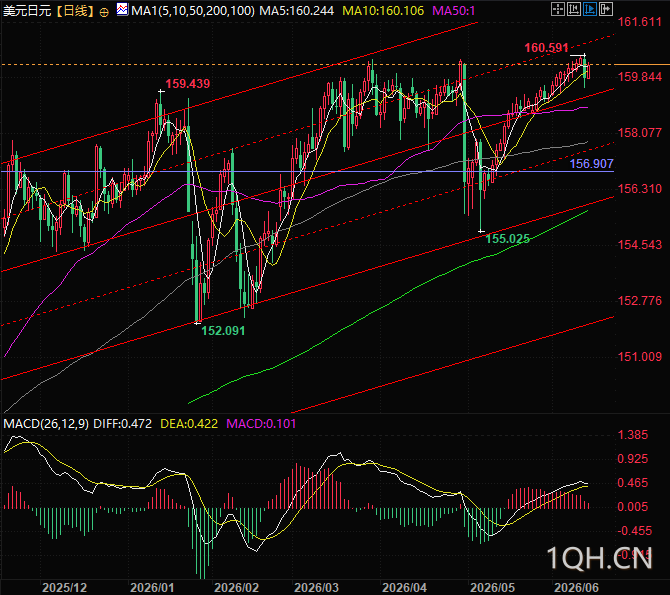670x595 pixels.
Task: Click the 2026/01 date marker
Action: point(152,588)
